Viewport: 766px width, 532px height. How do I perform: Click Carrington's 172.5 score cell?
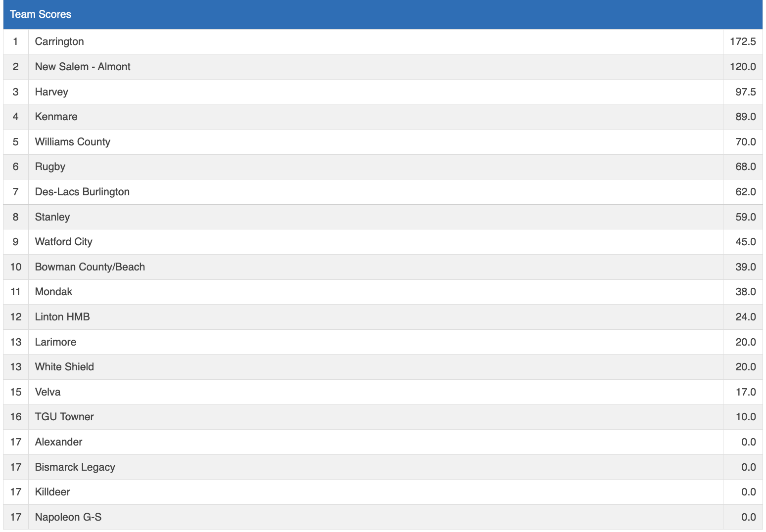point(742,42)
